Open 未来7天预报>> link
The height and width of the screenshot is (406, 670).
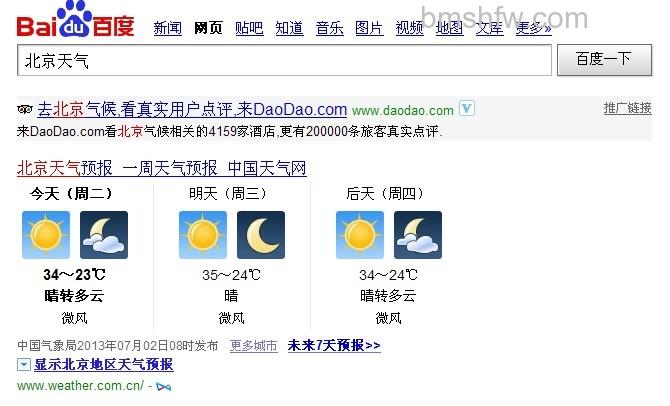tap(334, 345)
